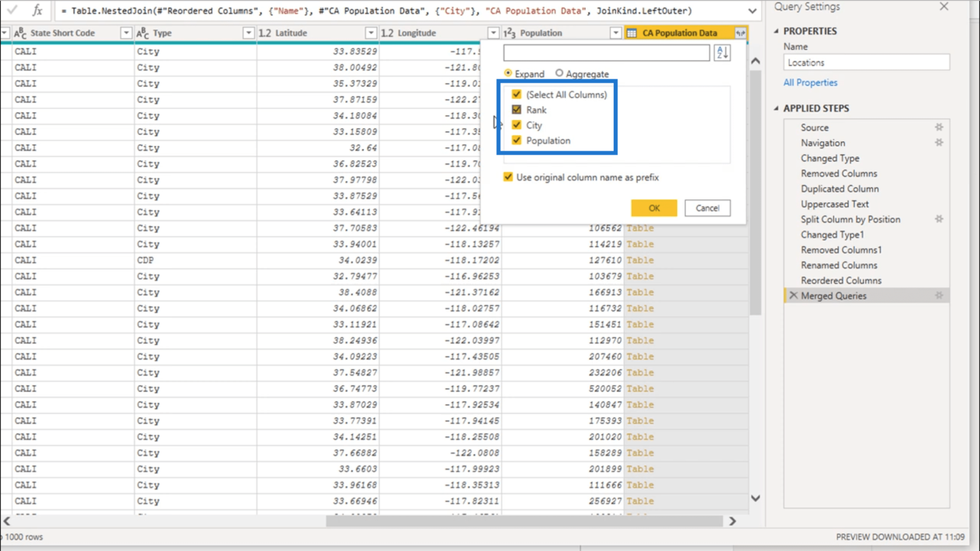
Task: Select the Expand radio button
Action: (508, 73)
